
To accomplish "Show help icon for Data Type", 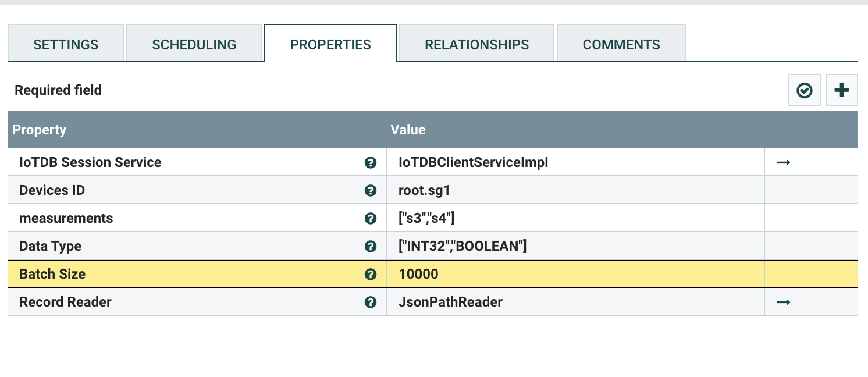I will coord(370,246).
